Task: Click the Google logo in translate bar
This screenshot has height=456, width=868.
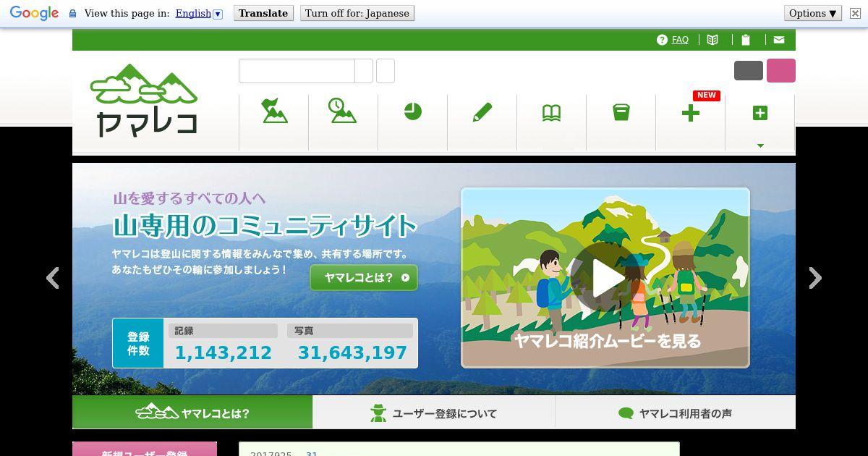Action: click(x=34, y=13)
